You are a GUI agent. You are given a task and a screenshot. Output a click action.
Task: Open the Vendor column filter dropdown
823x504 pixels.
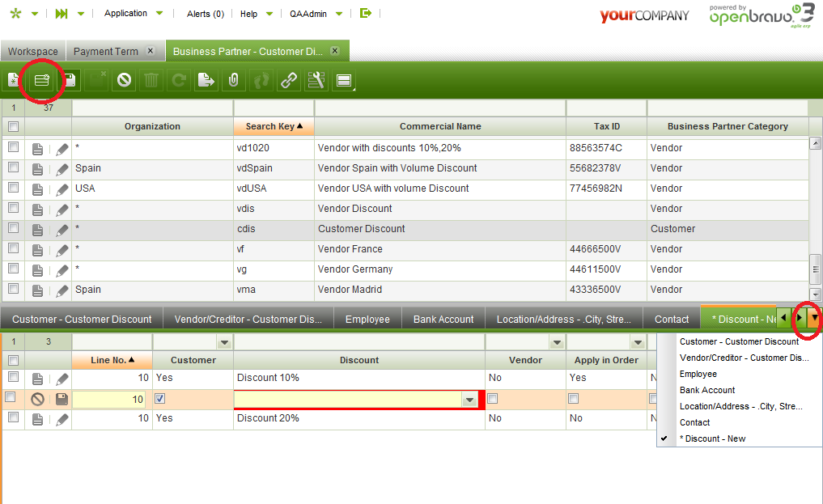click(x=557, y=342)
